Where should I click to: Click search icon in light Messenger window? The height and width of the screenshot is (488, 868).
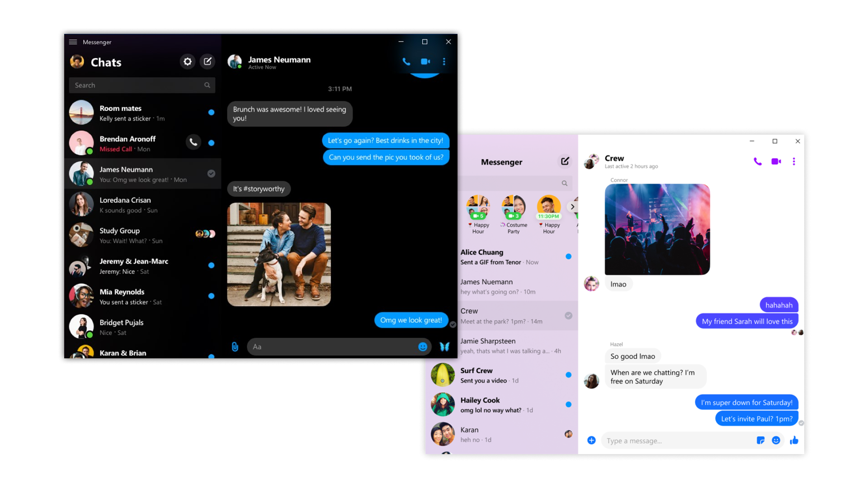[565, 183]
